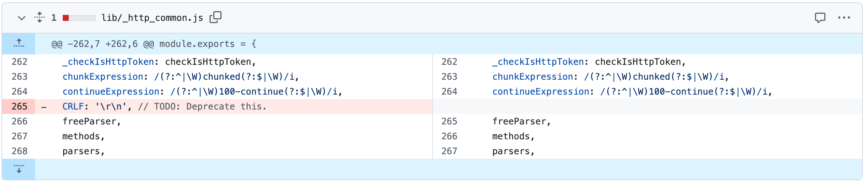Click the minus marker on deleted line
The height and width of the screenshot is (187, 868).
(x=44, y=107)
